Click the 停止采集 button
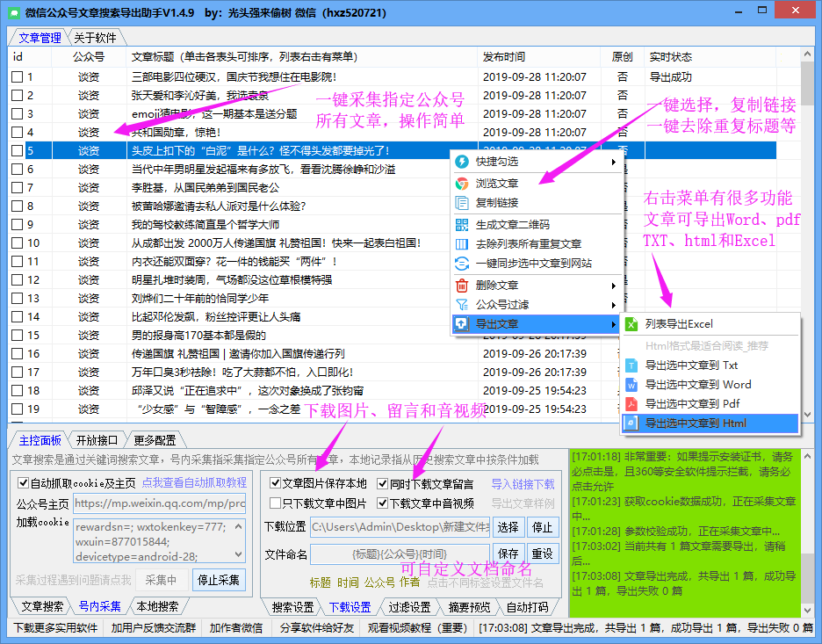 pyautogui.click(x=218, y=580)
